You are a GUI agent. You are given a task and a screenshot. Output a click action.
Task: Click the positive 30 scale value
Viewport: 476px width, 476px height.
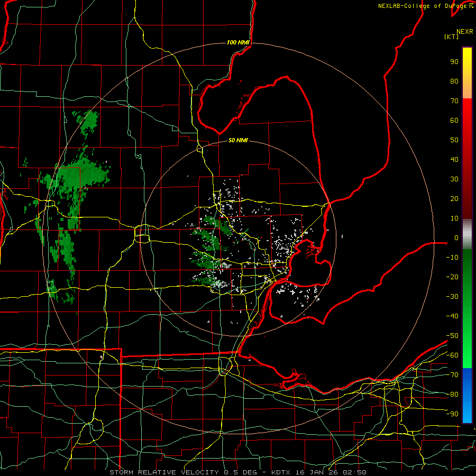tap(454, 179)
